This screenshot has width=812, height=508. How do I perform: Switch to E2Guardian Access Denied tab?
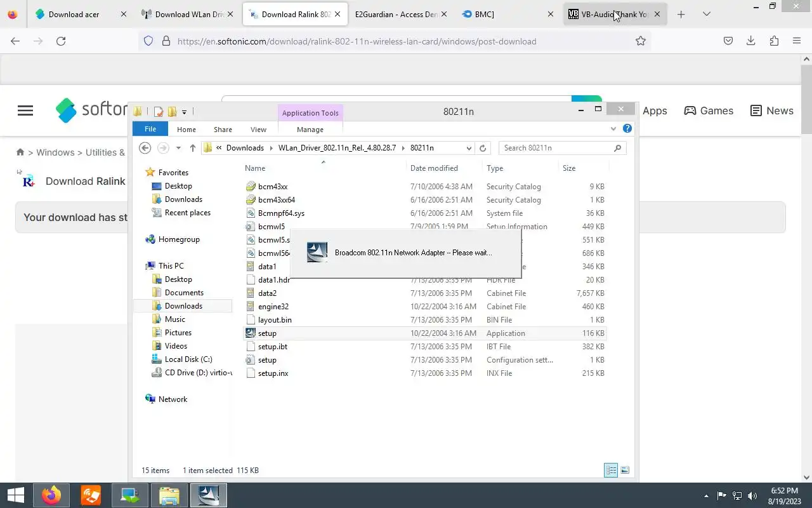pos(401,14)
